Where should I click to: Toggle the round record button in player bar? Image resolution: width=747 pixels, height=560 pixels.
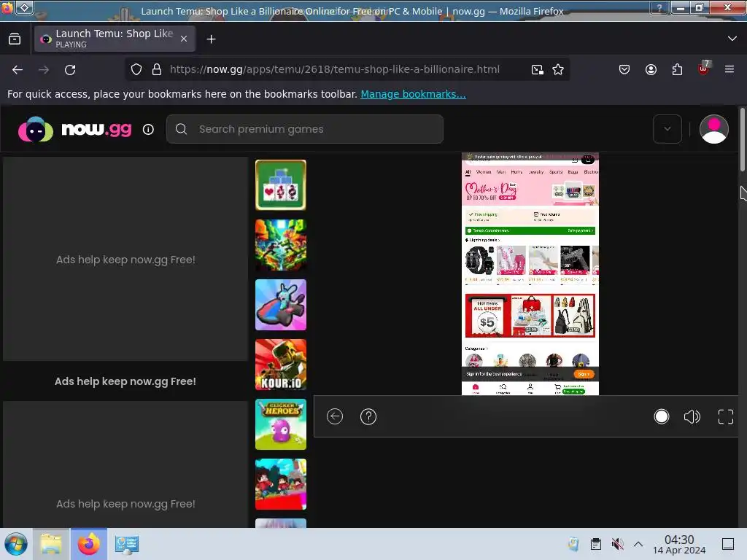pos(661,416)
